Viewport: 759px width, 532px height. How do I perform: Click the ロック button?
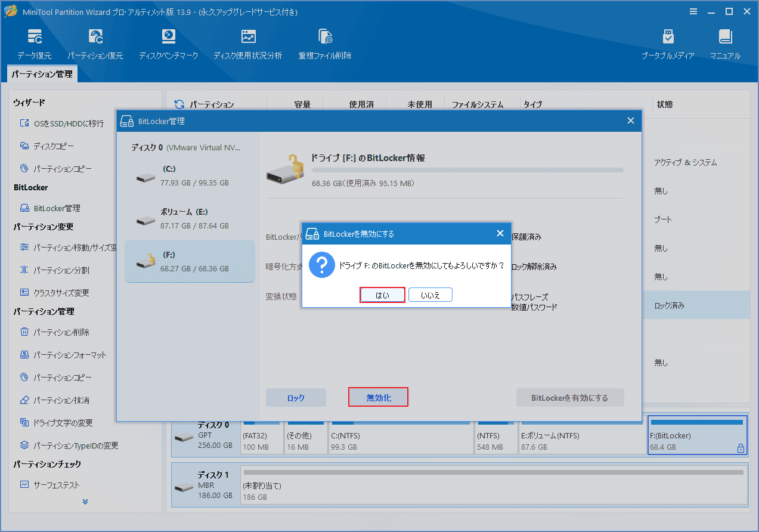[x=296, y=398]
